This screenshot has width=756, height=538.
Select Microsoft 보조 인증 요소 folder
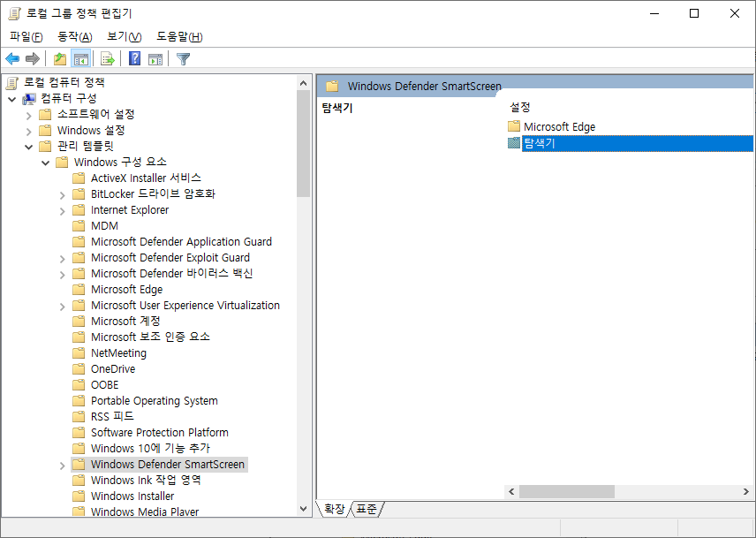pos(150,337)
